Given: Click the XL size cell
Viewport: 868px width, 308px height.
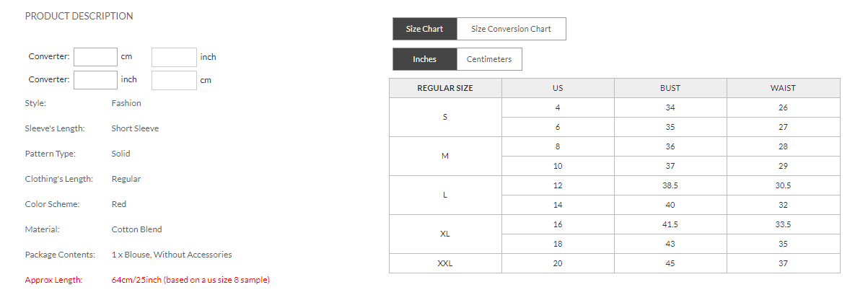Looking at the screenshot, I should (445, 234).
